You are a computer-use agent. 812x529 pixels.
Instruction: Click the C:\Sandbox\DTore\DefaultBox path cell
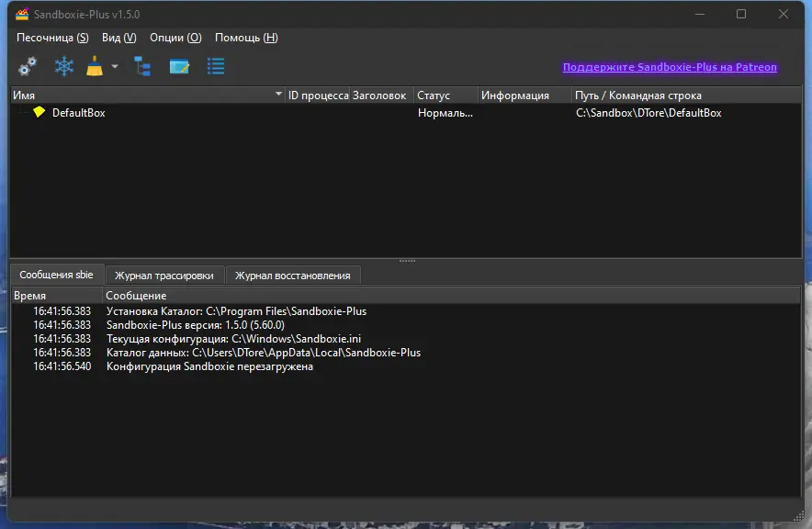[648, 113]
